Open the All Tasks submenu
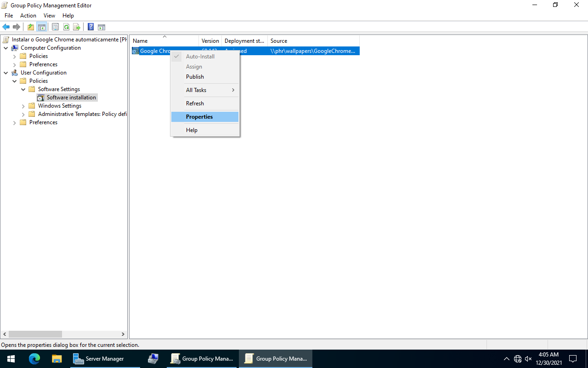Viewport: 588px width, 368px height. (196, 90)
